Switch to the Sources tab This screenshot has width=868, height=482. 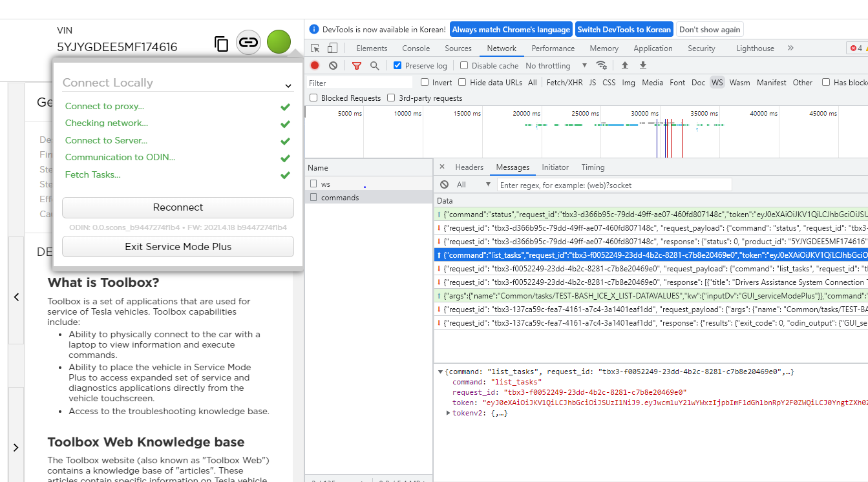point(458,48)
